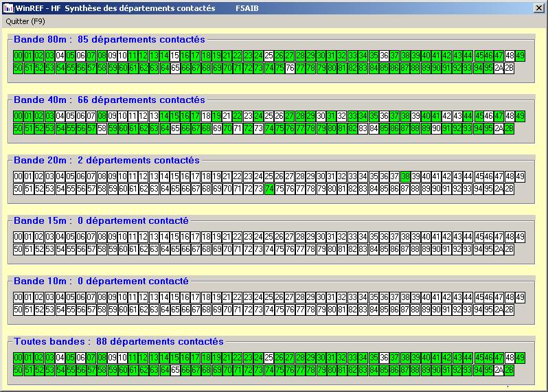The width and height of the screenshot is (548, 392).
Task: Click department 31 cell in Bande 40m
Action: click(331, 116)
